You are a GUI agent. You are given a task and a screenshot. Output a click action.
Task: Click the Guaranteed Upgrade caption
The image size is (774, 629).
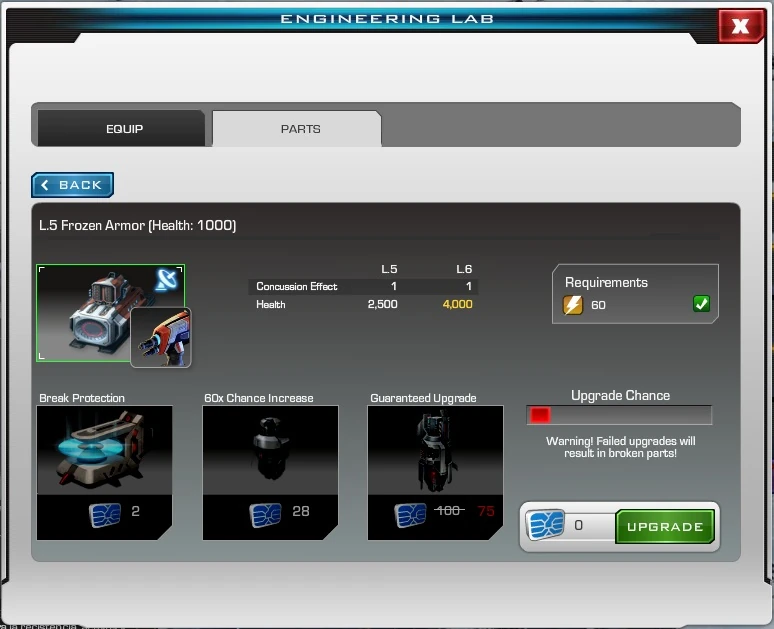424,398
